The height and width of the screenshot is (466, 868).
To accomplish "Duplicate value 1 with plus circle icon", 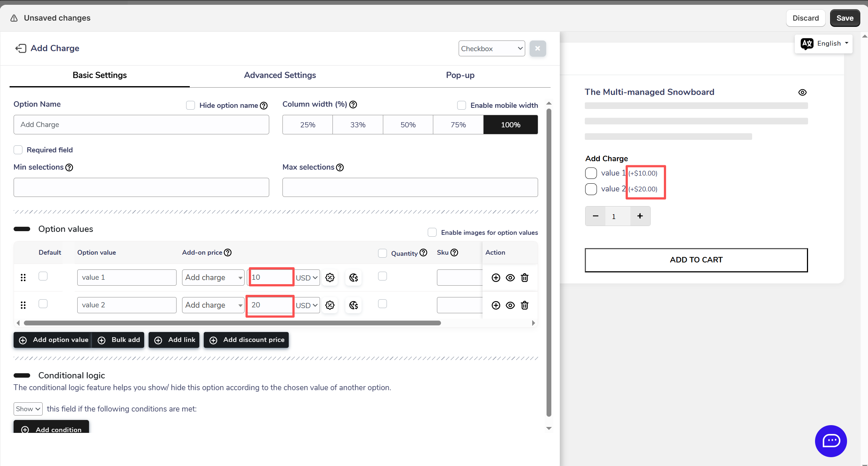I will (496, 278).
